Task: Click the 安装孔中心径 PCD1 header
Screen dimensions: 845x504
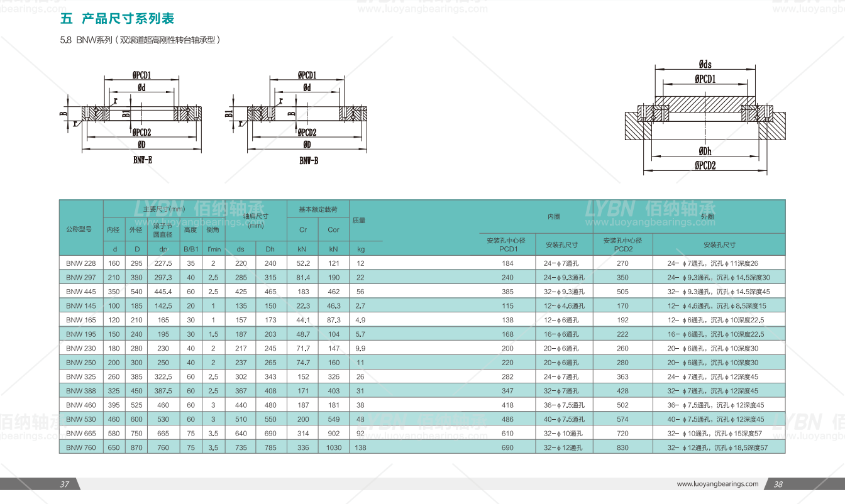Action: point(507,244)
